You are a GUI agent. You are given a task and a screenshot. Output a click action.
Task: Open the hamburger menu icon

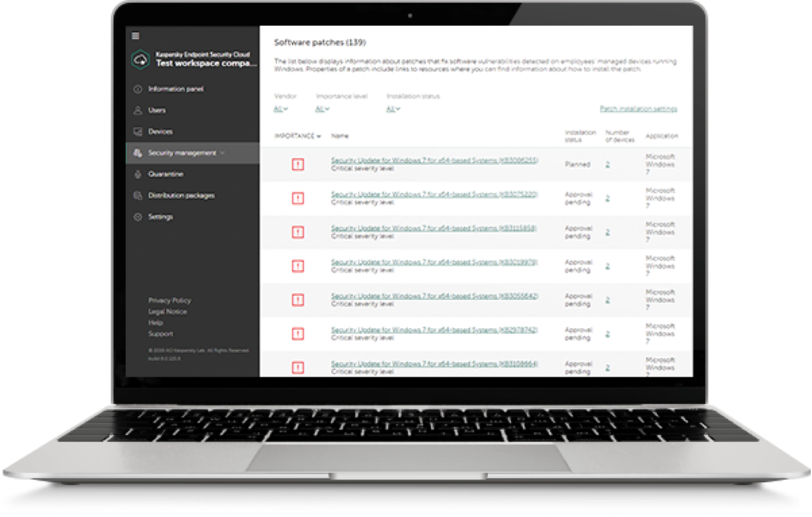click(136, 36)
